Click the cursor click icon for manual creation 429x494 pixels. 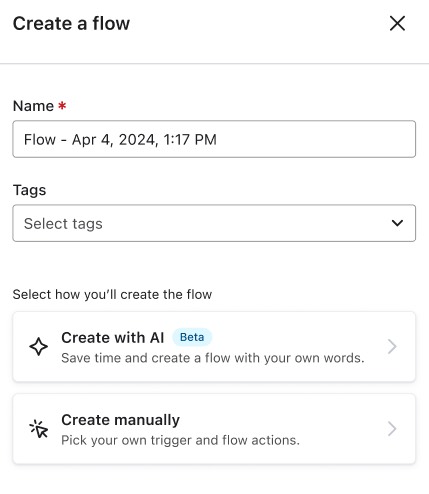[x=39, y=429]
